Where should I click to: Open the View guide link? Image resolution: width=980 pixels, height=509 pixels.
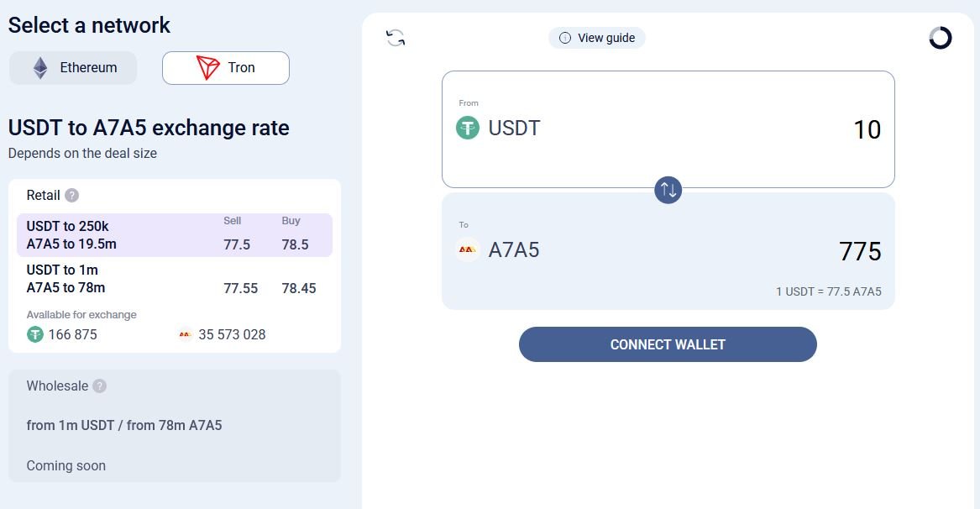click(597, 38)
